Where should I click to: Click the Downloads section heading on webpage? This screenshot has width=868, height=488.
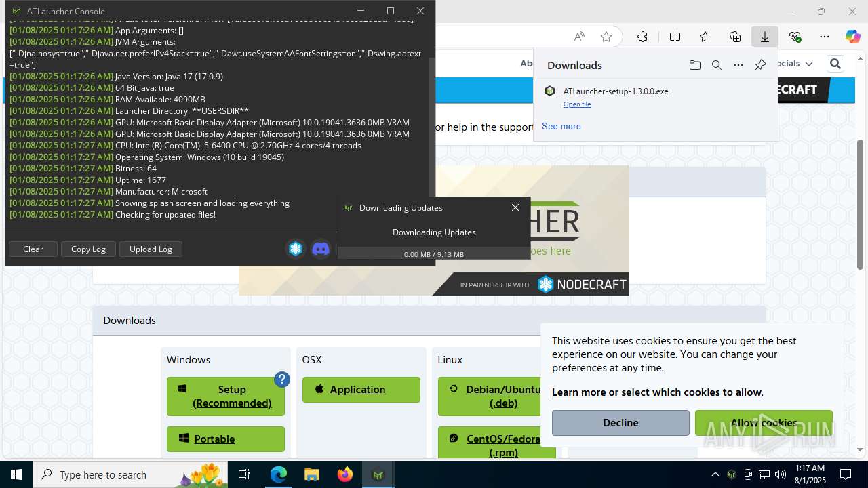(x=130, y=320)
